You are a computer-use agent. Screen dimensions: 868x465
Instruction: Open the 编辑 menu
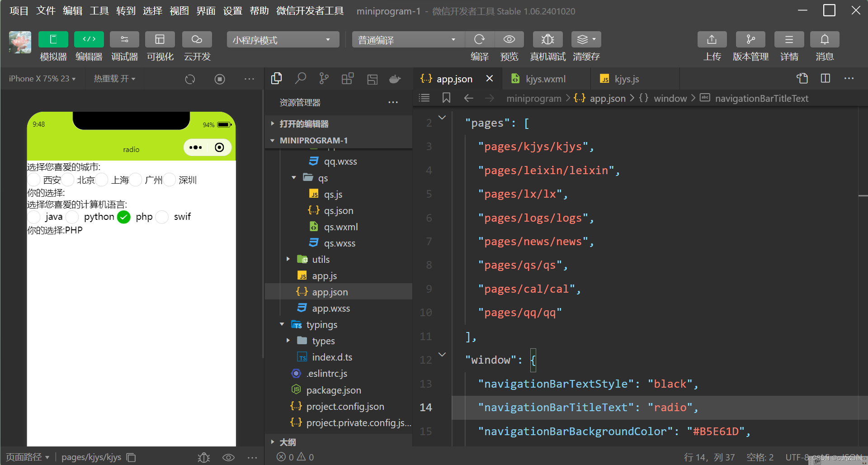(72, 11)
